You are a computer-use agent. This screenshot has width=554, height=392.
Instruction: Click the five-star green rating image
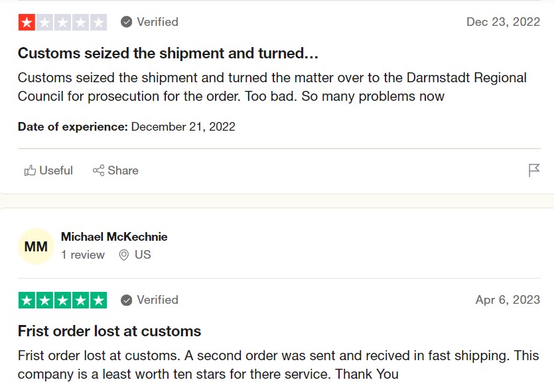pyautogui.click(x=62, y=300)
